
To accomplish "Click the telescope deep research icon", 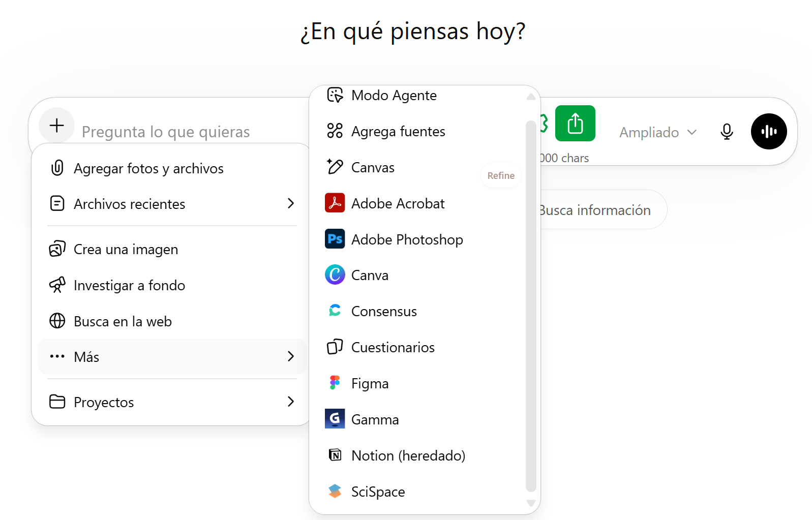I will (x=57, y=285).
